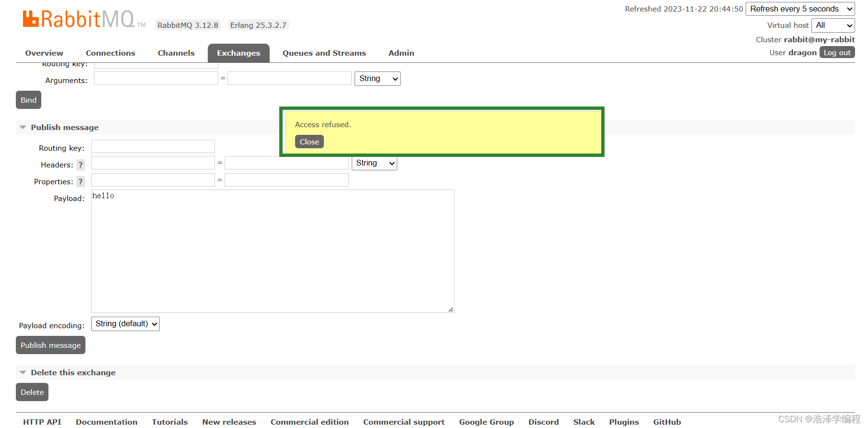
Task: Open the Tutorials footer link
Action: click(170, 422)
